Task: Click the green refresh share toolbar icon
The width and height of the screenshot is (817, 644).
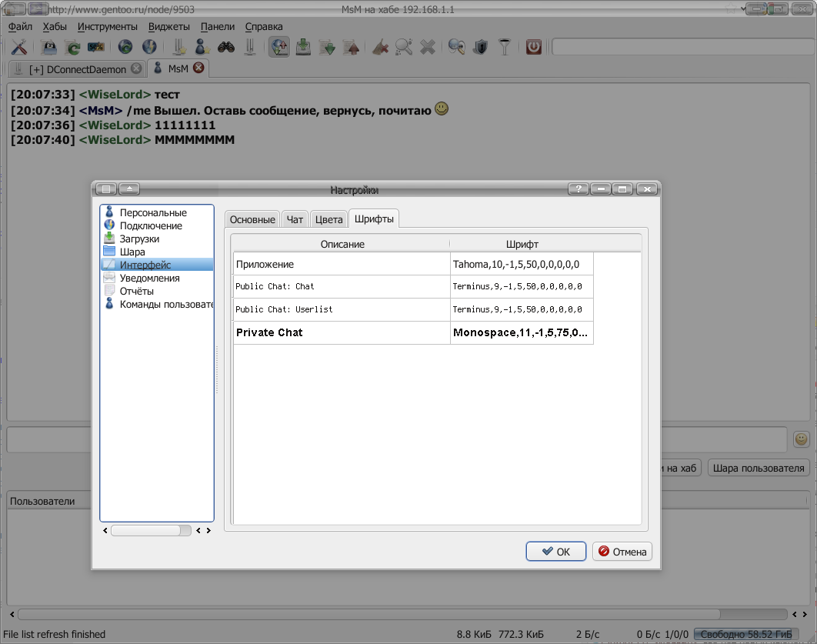Action: (x=73, y=47)
